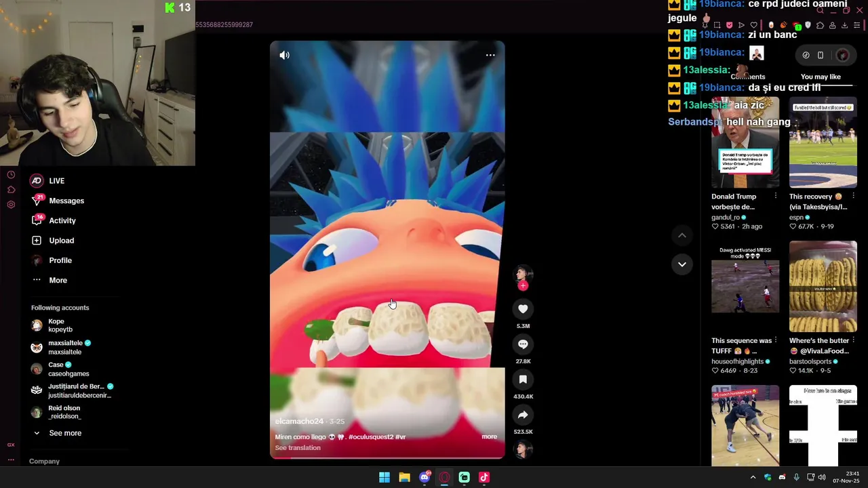Image resolution: width=868 pixels, height=488 pixels.
Task: Open the PE coach basketball video thumbnail
Action: pyautogui.click(x=745, y=426)
